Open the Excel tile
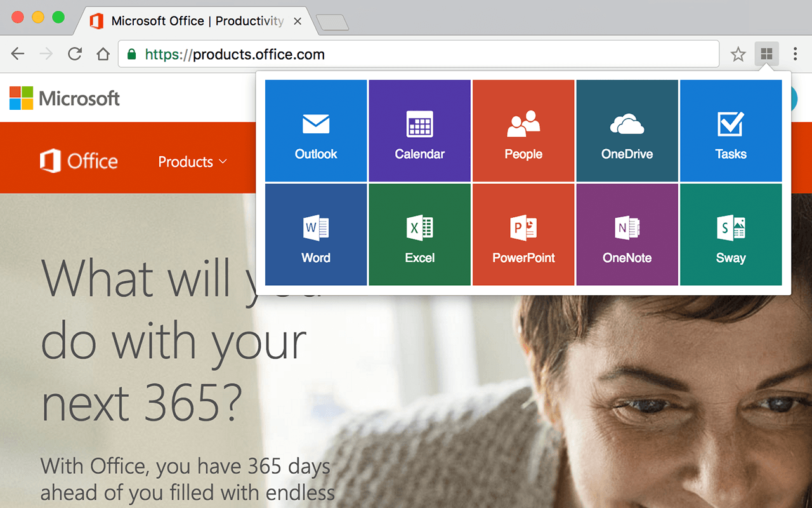This screenshot has width=812, height=508. point(420,235)
